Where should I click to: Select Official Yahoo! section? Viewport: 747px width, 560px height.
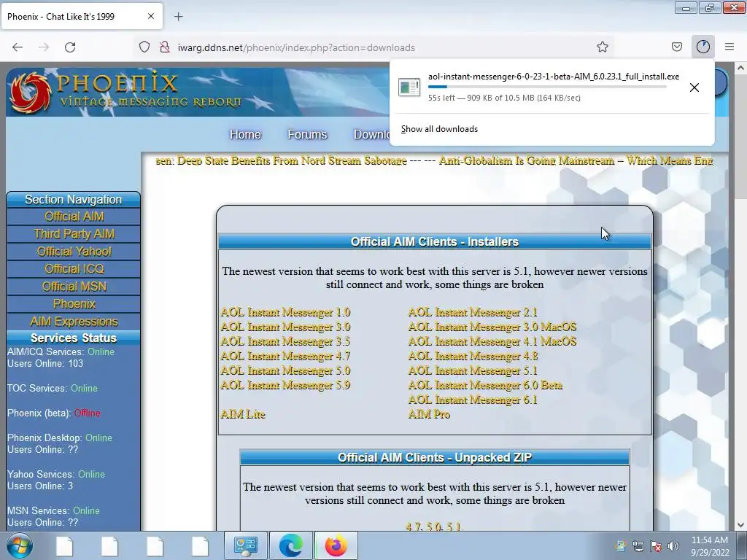click(x=74, y=252)
